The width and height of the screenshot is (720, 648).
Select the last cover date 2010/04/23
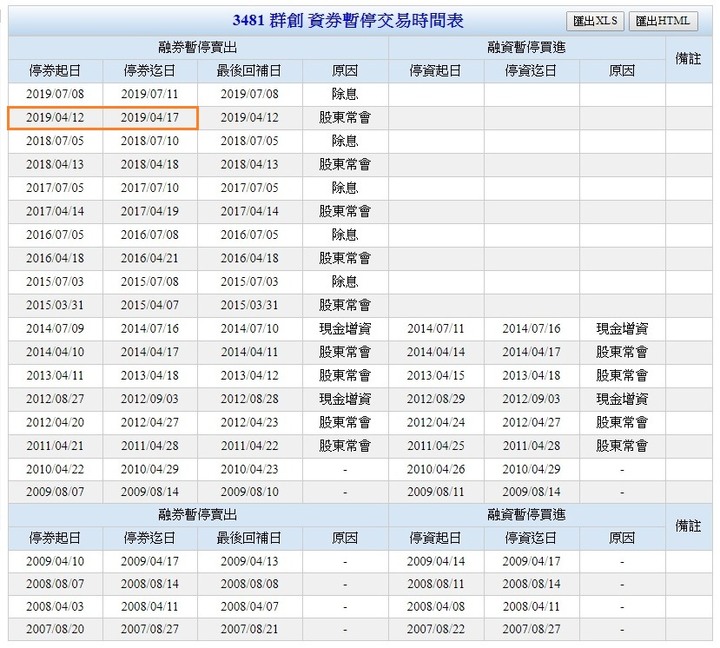[249, 469]
